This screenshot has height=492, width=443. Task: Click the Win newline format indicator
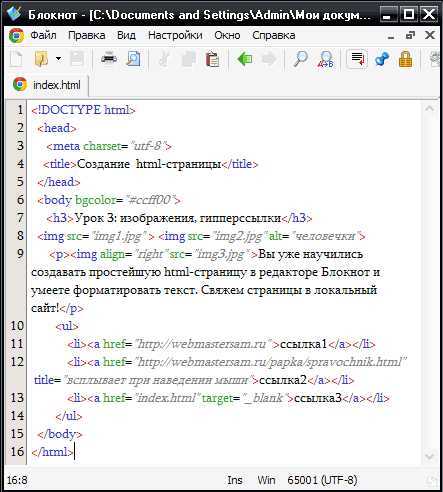click(x=266, y=480)
